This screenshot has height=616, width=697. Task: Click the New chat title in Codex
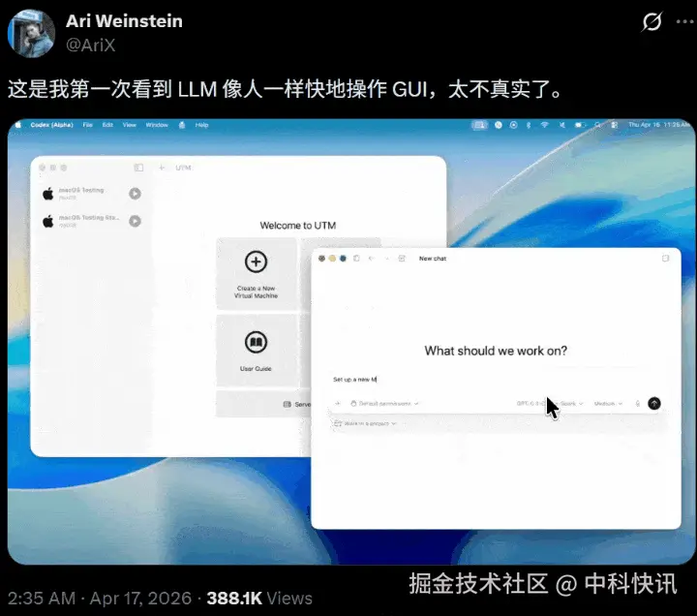433,259
